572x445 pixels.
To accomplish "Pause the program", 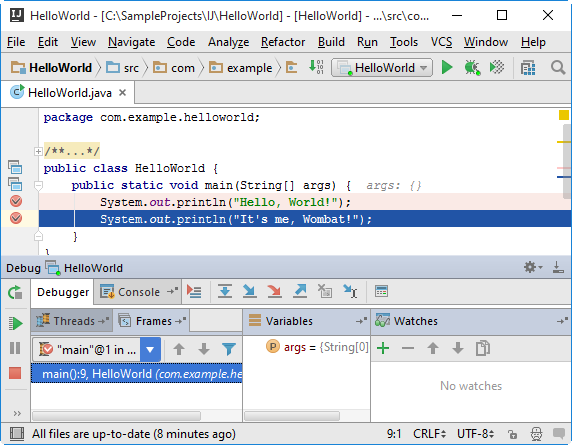I will [15, 348].
